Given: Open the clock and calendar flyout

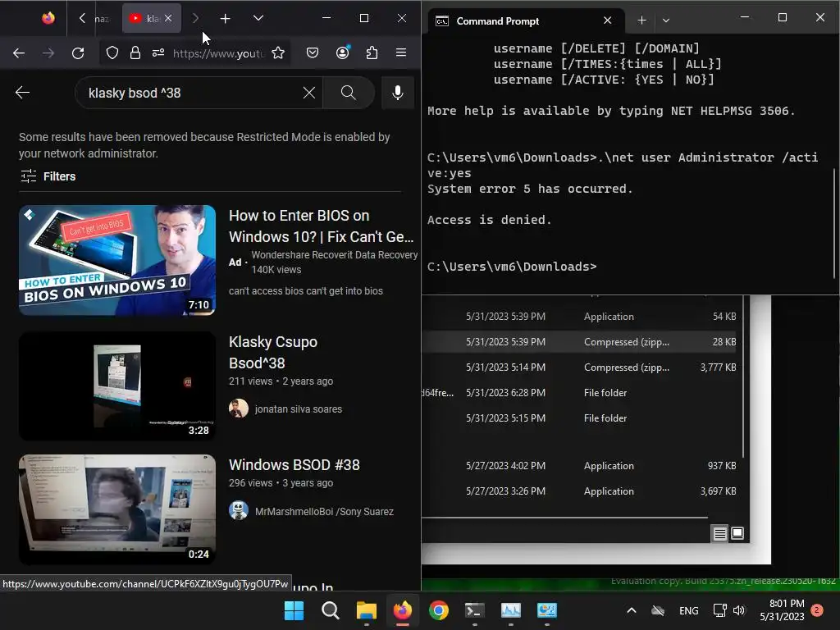Looking at the screenshot, I should 782,610.
